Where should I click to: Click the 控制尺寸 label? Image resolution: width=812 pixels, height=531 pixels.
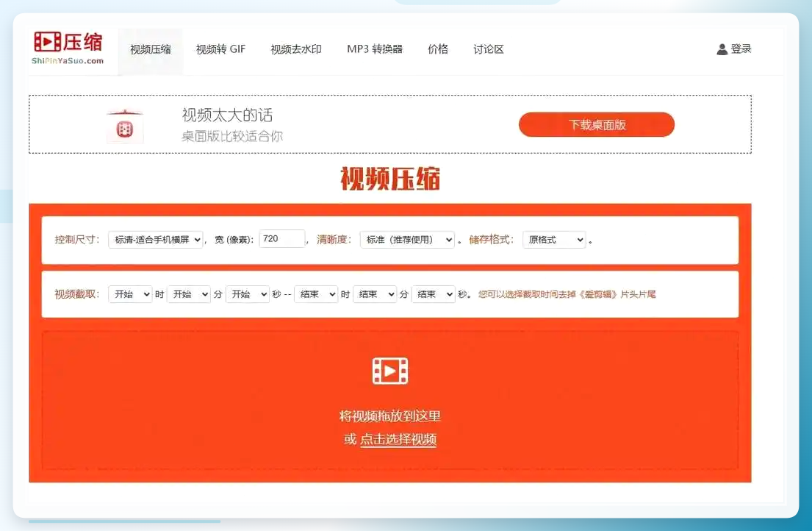pyautogui.click(x=76, y=239)
